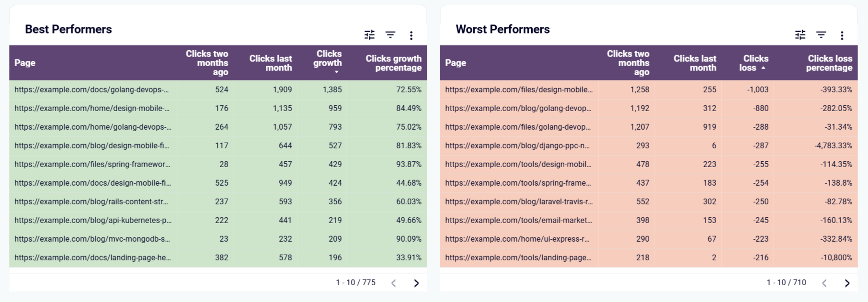Go to previous page of Best Performers
The image size is (868, 302).
pyautogui.click(x=394, y=283)
